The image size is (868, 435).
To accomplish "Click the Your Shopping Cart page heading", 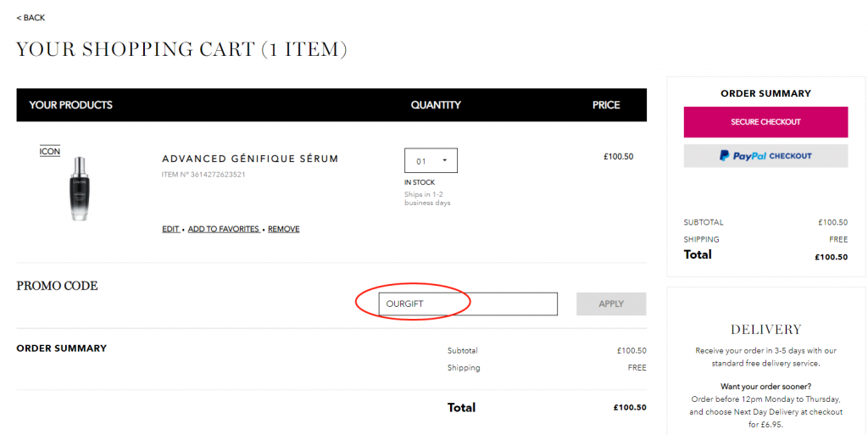I will click(181, 49).
